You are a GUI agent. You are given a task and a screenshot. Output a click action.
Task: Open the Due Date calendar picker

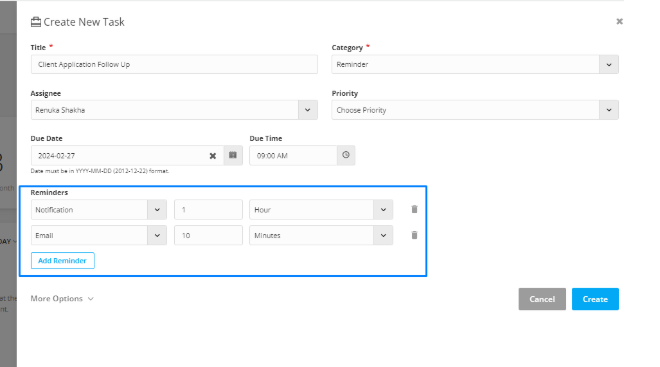tap(233, 155)
